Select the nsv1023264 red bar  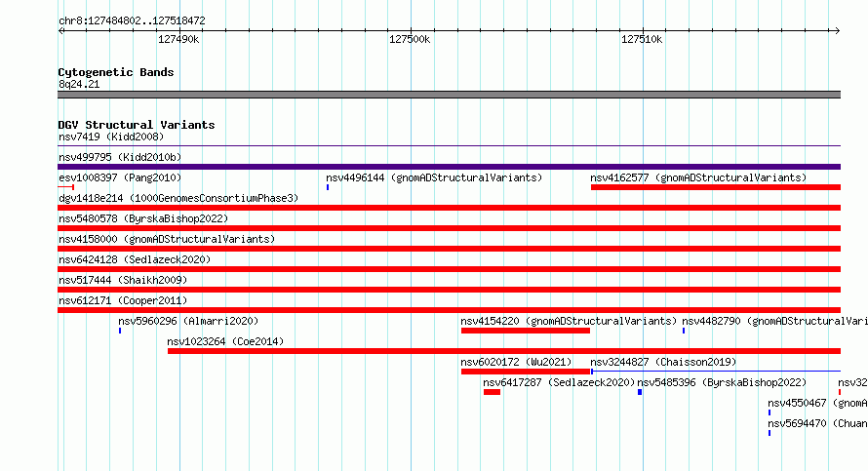pos(504,351)
